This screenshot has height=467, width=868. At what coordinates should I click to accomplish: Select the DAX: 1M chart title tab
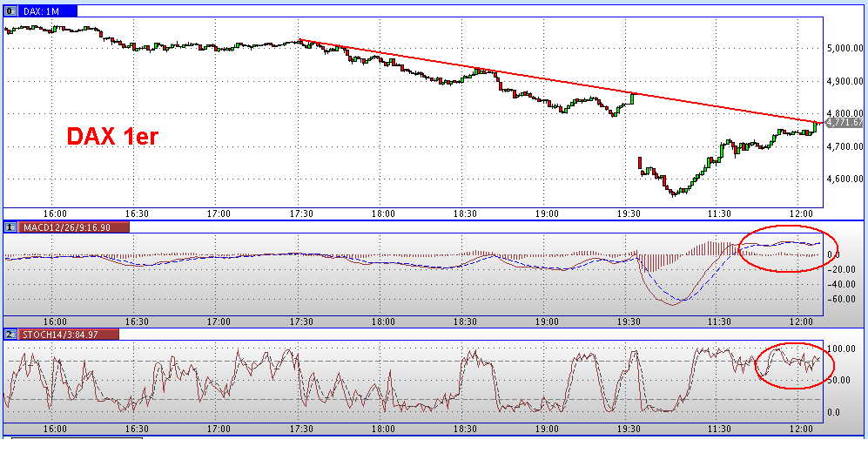[48, 11]
